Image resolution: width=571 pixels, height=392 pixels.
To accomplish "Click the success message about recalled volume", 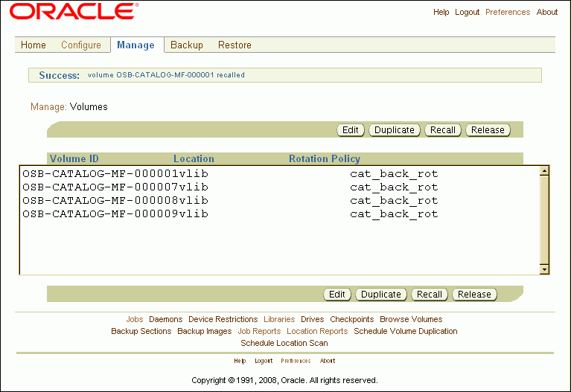I will coord(166,75).
